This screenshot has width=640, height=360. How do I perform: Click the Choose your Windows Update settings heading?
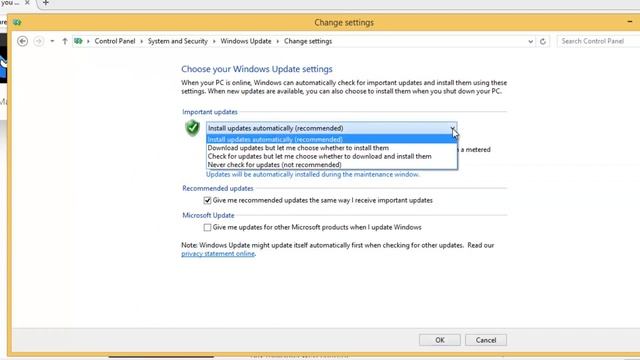pos(257,69)
